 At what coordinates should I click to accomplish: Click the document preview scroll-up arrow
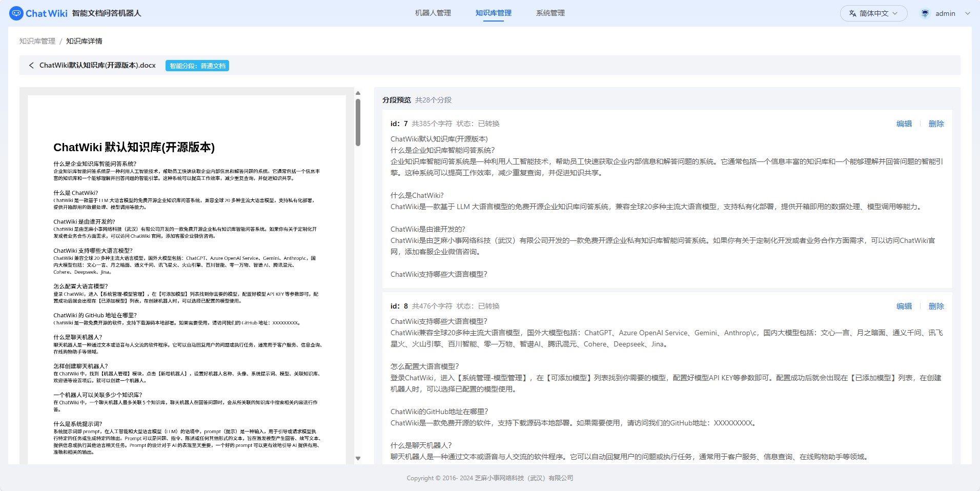click(358, 93)
